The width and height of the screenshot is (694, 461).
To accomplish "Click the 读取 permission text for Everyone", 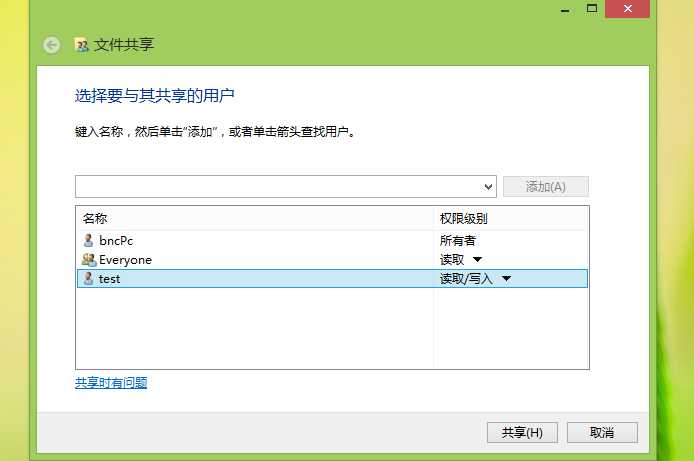I will pyautogui.click(x=451, y=260).
